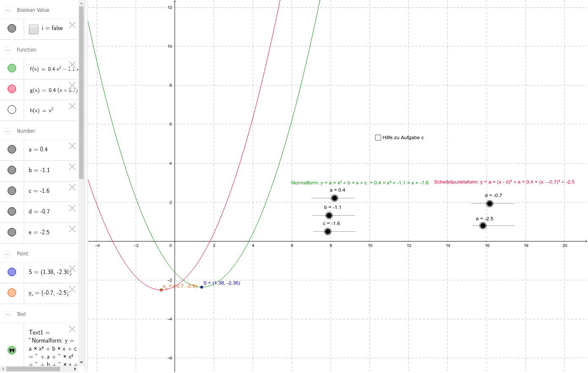Viewport: 588px width, 373px height.
Task: Show hidden function h(x) = x²
Action: coord(12,110)
